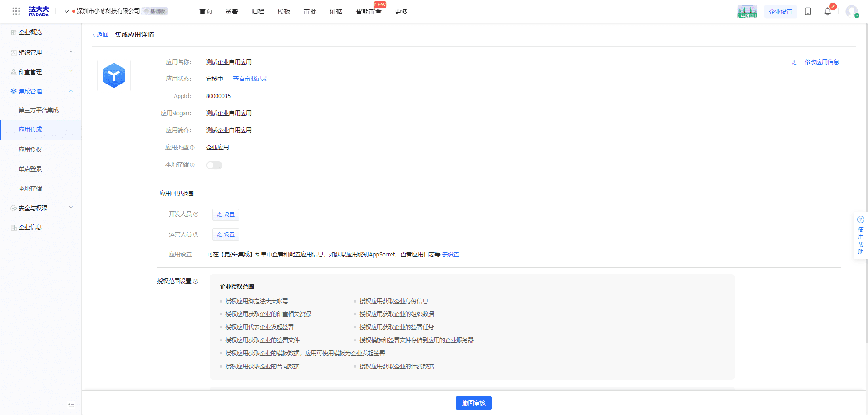Open 审批 in top navigation
Image resolution: width=868 pixels, height=415 pixels.
tap(310, 11)
